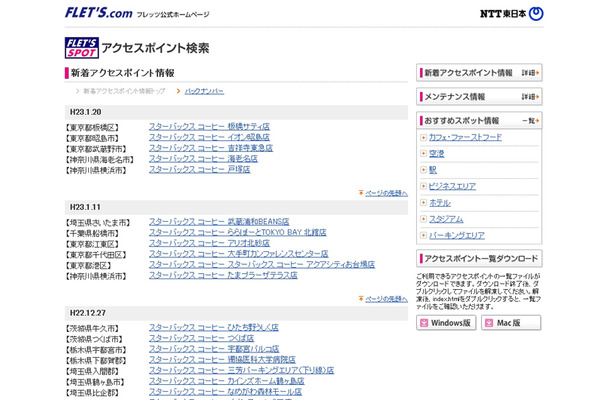Open 三芳パーキングエリア(下り線)店 link
This screenshot has width=610, height=400.
[x=241, y=370]
